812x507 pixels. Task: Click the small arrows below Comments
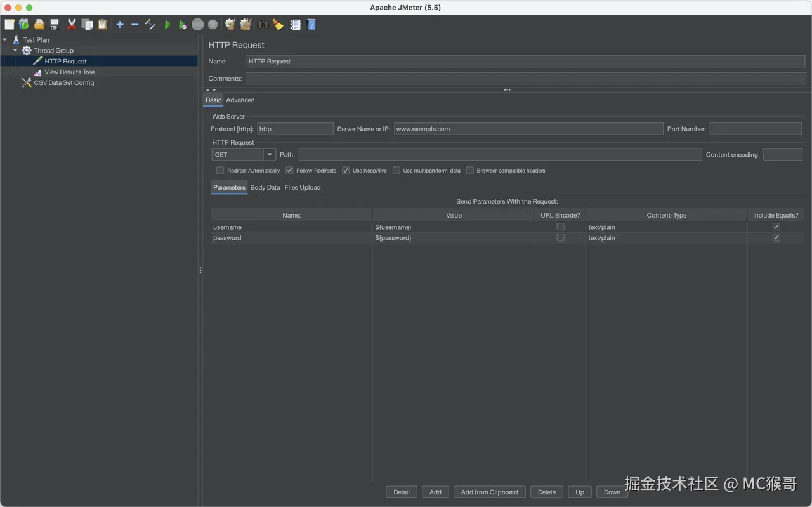pos(211,90)
